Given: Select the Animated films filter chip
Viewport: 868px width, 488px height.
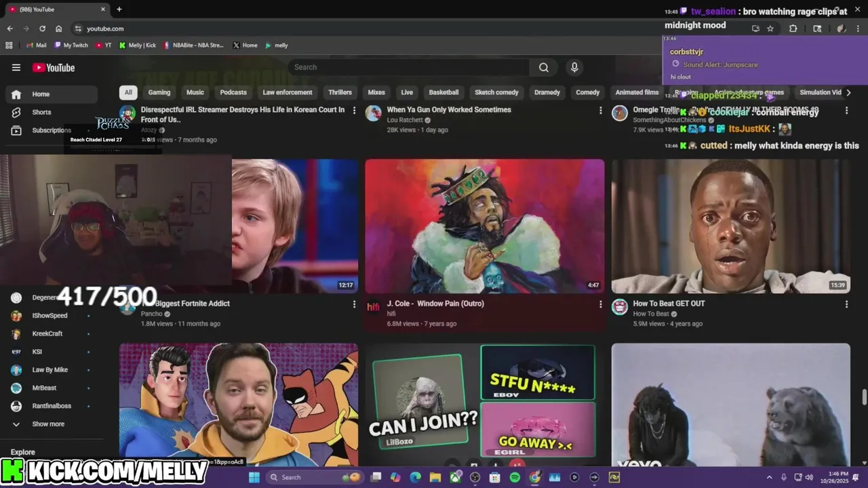Looking at the screenshot, I should tap(637, 92).
